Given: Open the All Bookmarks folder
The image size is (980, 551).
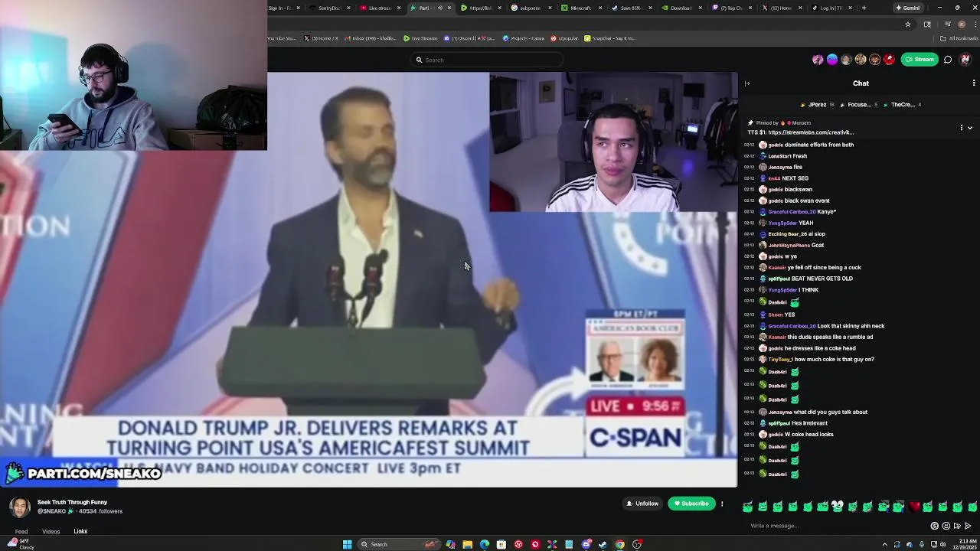Looking at the screenshot, I should (960, 38).
